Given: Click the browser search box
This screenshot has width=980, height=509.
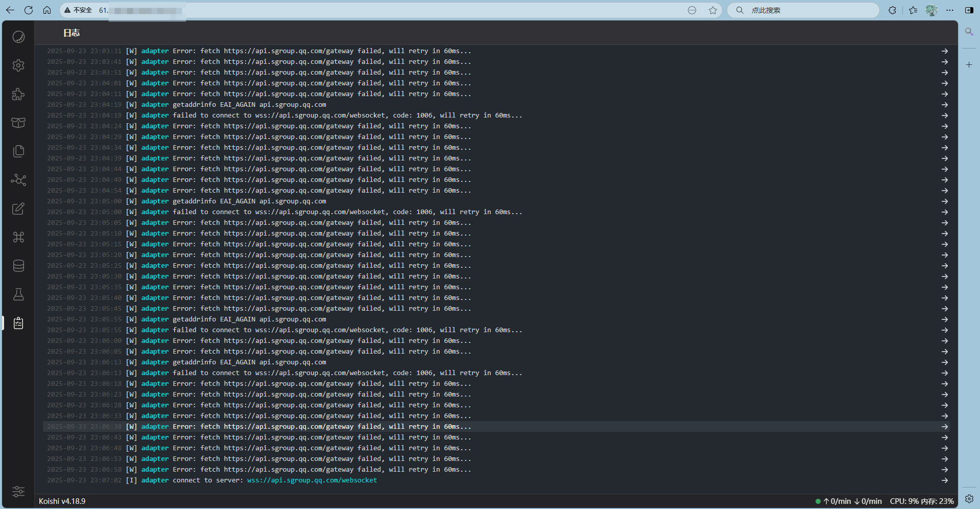Looking at the screenshot, I should tap(807, 10).
